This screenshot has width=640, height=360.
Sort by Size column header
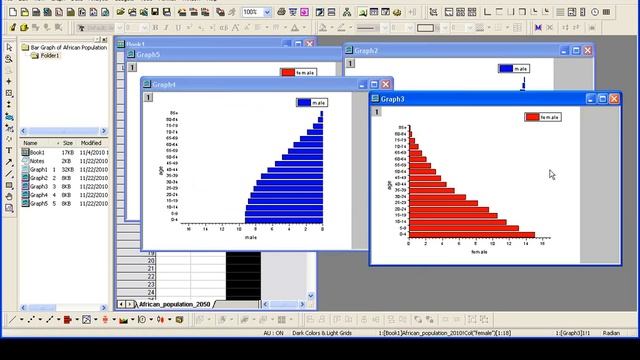pos(68,143)
